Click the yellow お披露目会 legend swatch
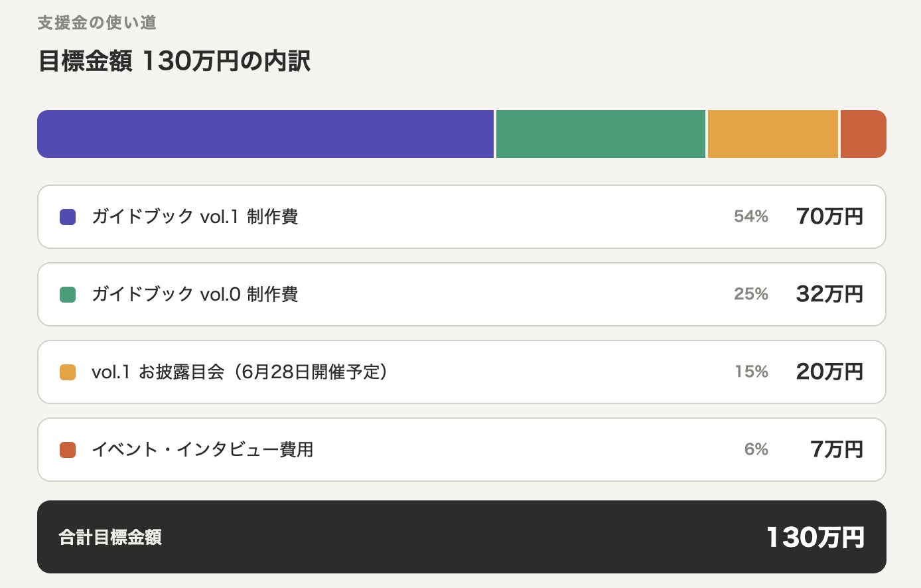The image size is (921, 588). [x=68, y=372]
